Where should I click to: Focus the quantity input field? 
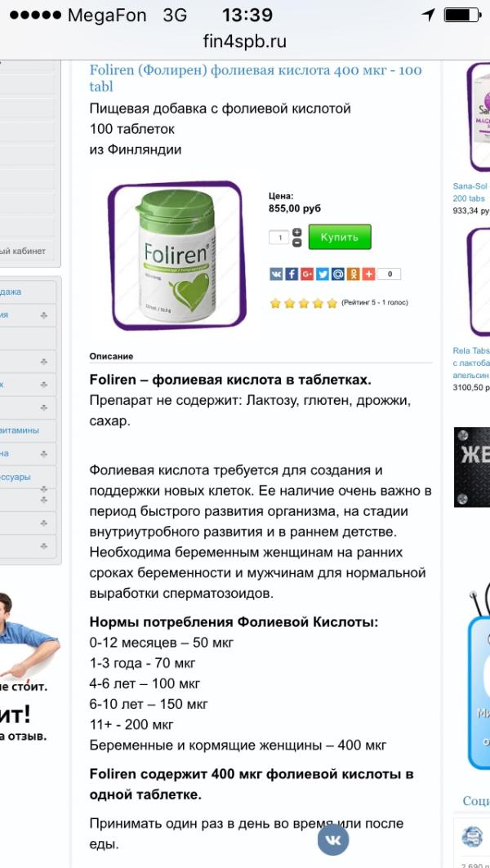(x=279, y=238)
